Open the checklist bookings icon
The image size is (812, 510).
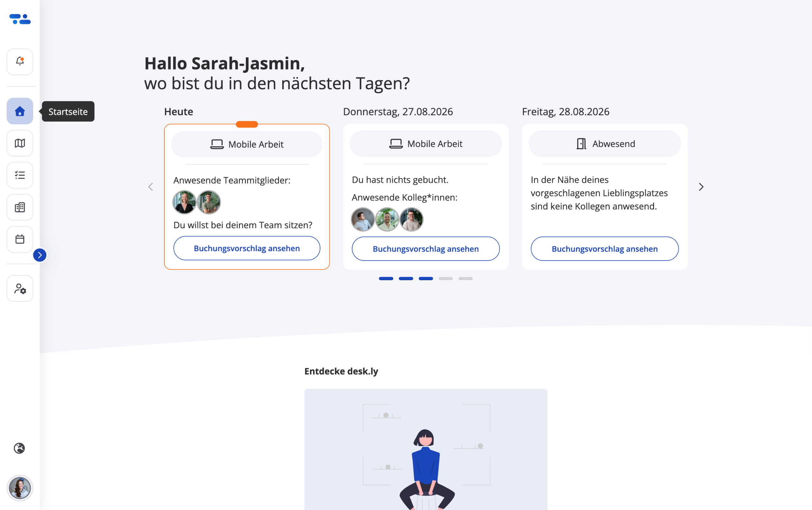pos(20,175)
